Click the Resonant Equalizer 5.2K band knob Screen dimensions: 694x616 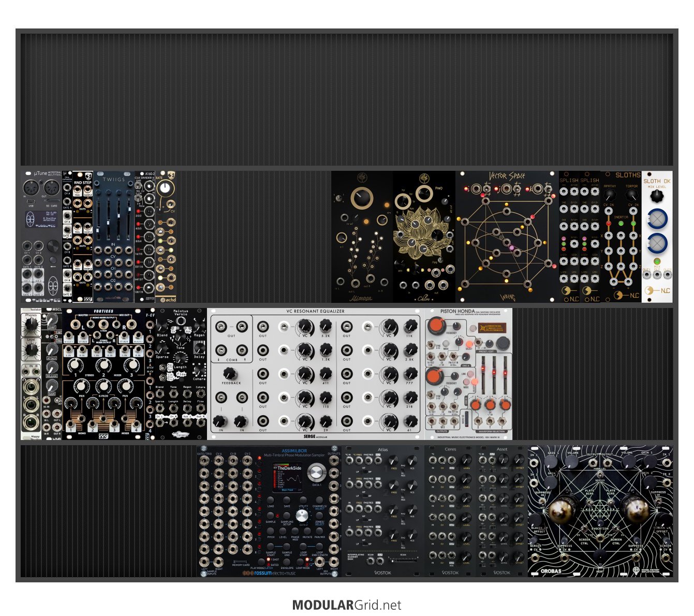tap(326, 326)
